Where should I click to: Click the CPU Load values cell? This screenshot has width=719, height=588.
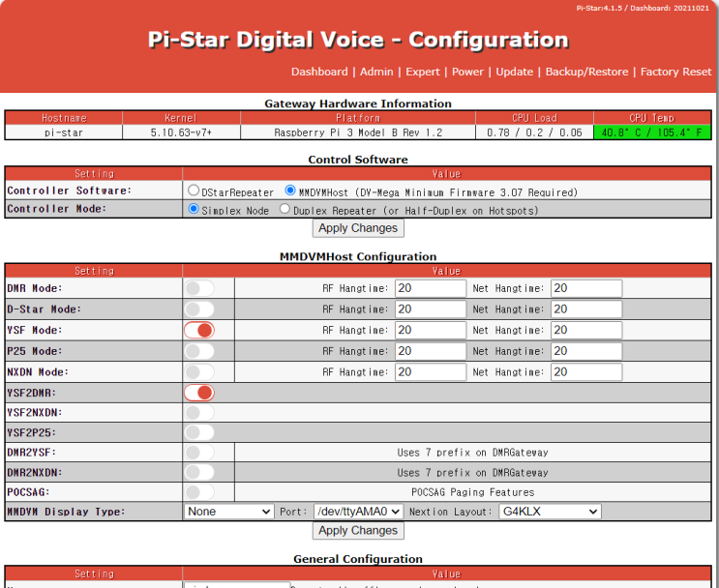point(534,132)
